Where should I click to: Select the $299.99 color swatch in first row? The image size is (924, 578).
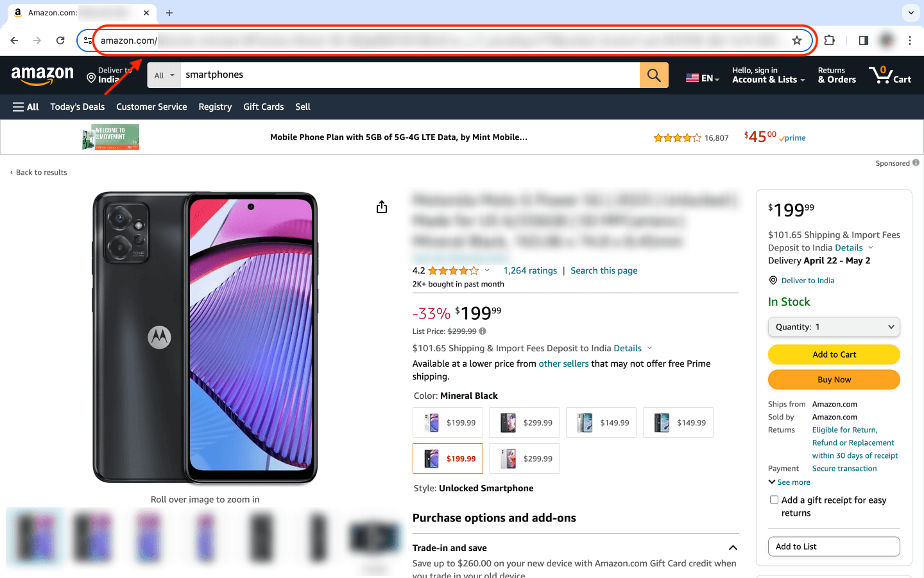click(524, 423)
